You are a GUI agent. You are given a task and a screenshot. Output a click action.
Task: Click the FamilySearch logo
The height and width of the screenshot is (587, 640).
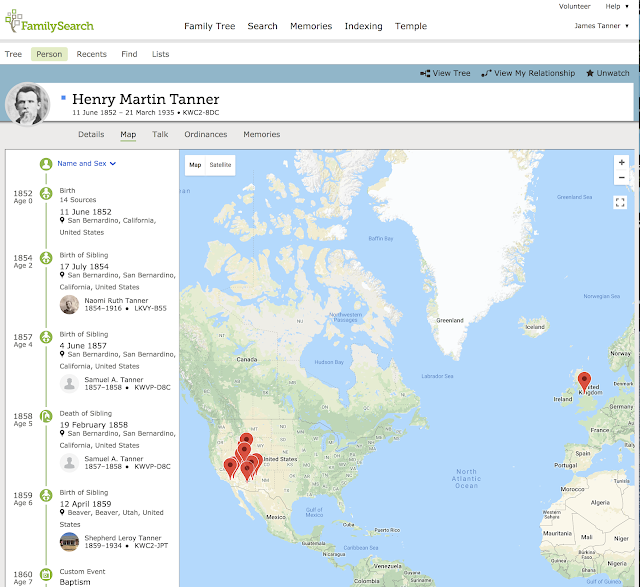[49, 22]
